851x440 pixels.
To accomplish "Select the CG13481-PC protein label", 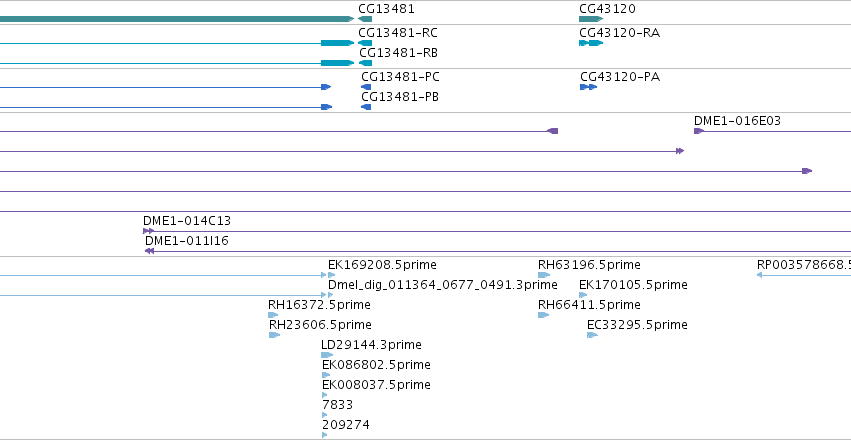I will pos(401,77).
